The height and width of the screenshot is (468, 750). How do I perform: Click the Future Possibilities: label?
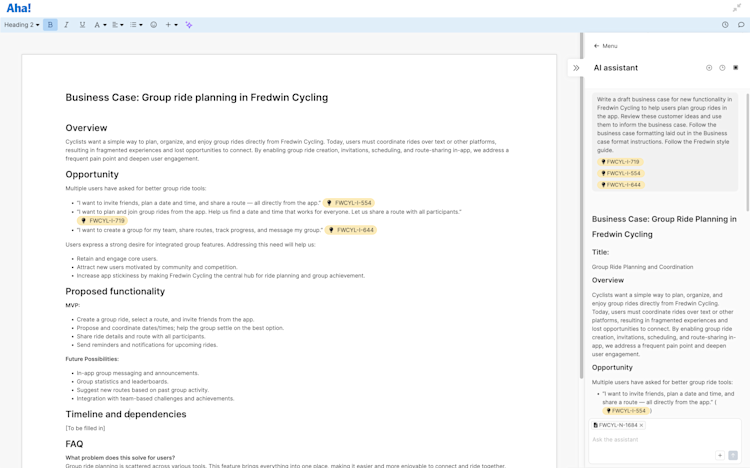click(x=92, y=359)
